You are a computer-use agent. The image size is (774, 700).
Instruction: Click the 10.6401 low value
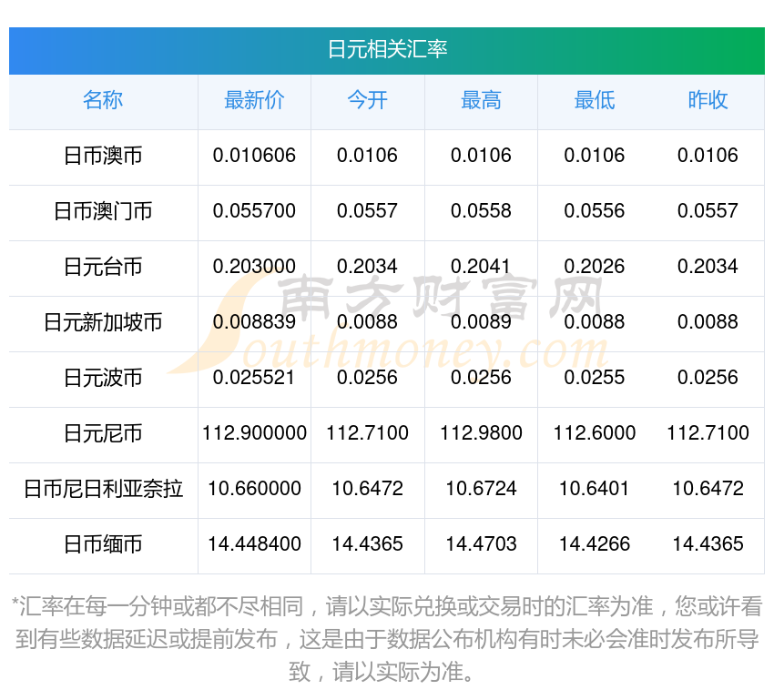click(x=594, y=489)
